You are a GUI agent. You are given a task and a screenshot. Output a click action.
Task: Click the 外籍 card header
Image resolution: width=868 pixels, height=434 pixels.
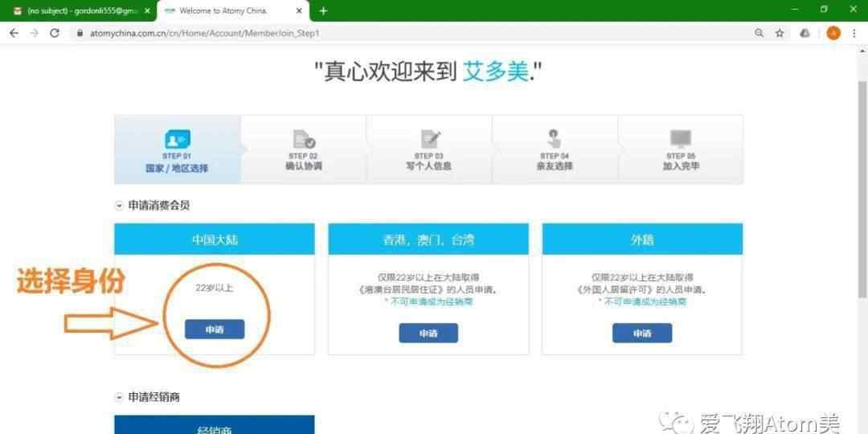pyautogui.click(x=642, y=240)
